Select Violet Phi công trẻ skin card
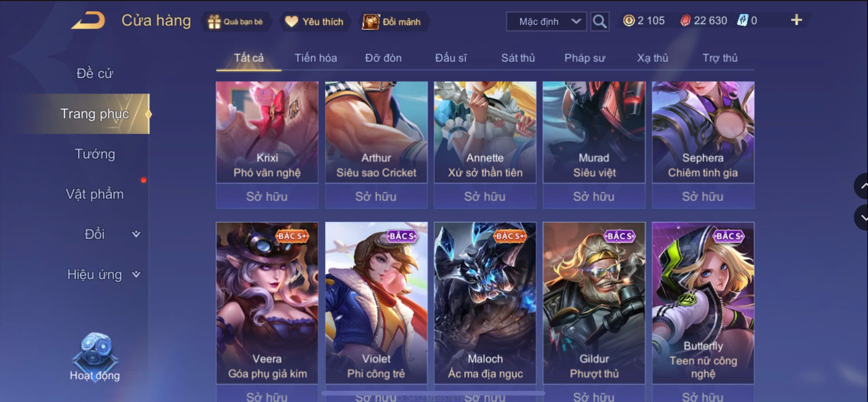Image resolution: width=868 pixels, height=402 pixels. (x=376, y=303)
